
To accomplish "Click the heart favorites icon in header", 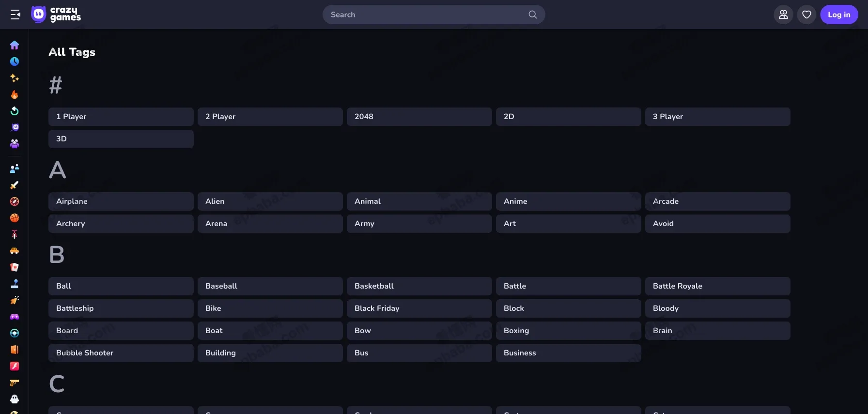I will click(x=806, y=15).
